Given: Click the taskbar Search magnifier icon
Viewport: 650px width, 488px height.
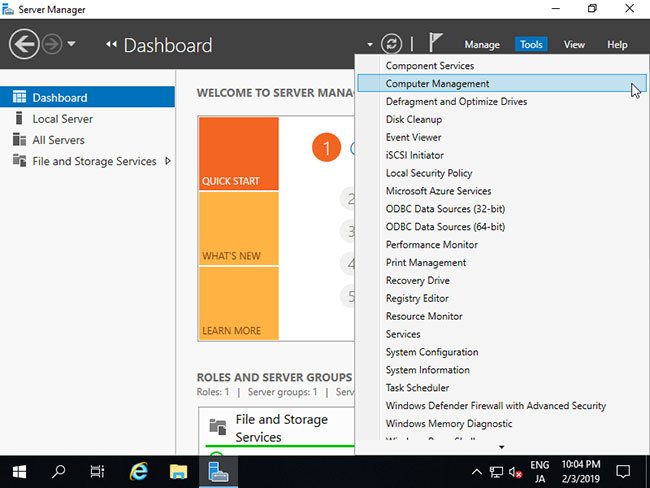Looking at the screenshot, I should [x=58, y=471].
